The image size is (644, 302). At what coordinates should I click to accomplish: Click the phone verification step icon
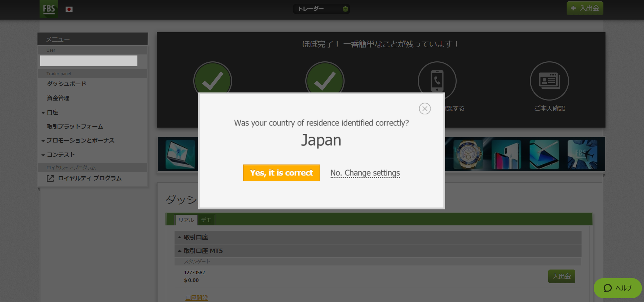[437, 81]
